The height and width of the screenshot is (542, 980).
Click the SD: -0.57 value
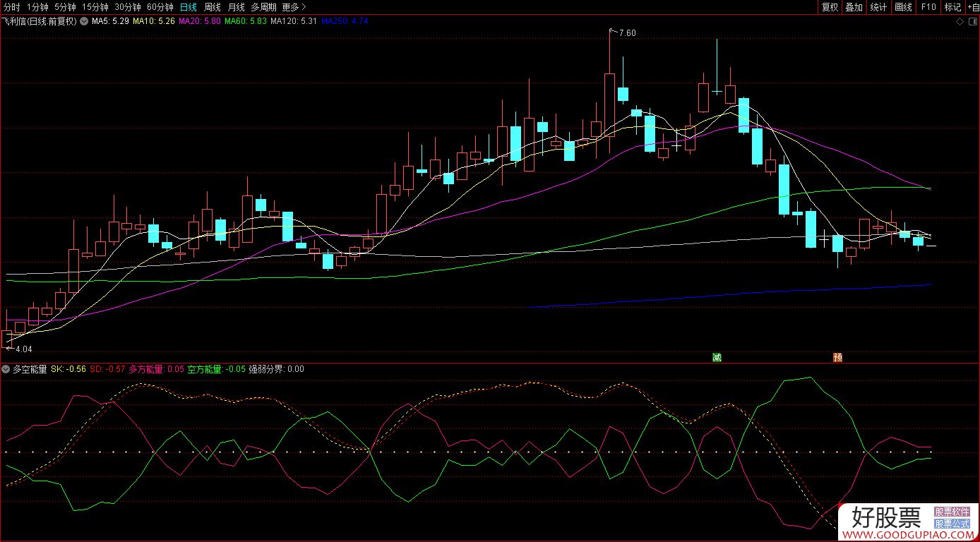(x=107, y=369)
